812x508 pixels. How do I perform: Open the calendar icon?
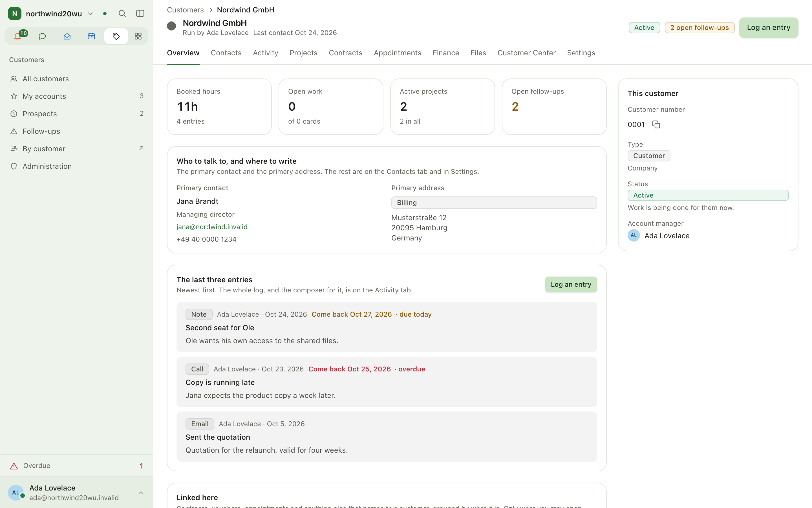(91, 36)
